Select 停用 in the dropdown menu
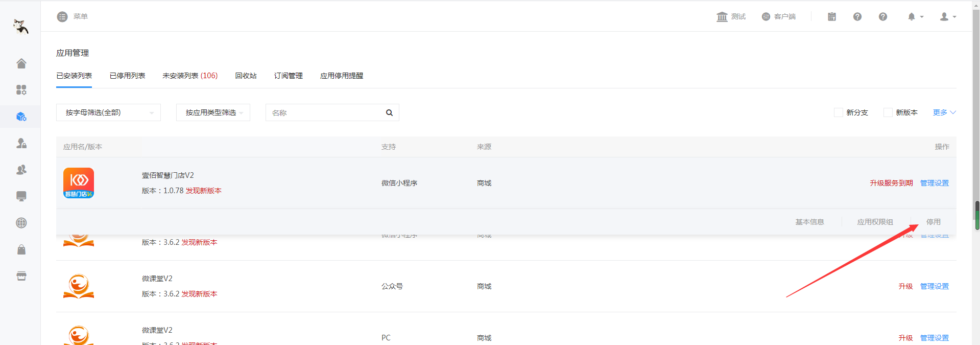 click(x=933, y=222)
